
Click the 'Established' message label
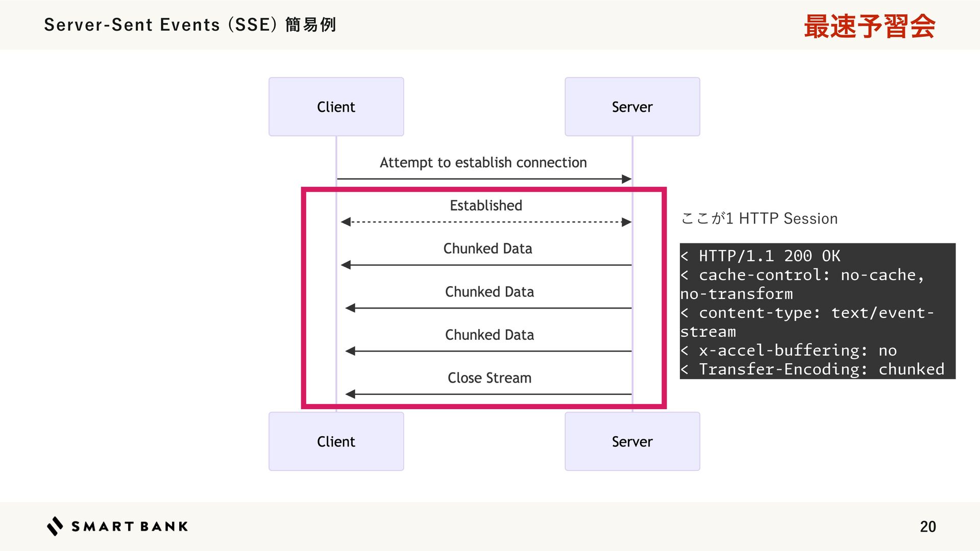[485, 206]
